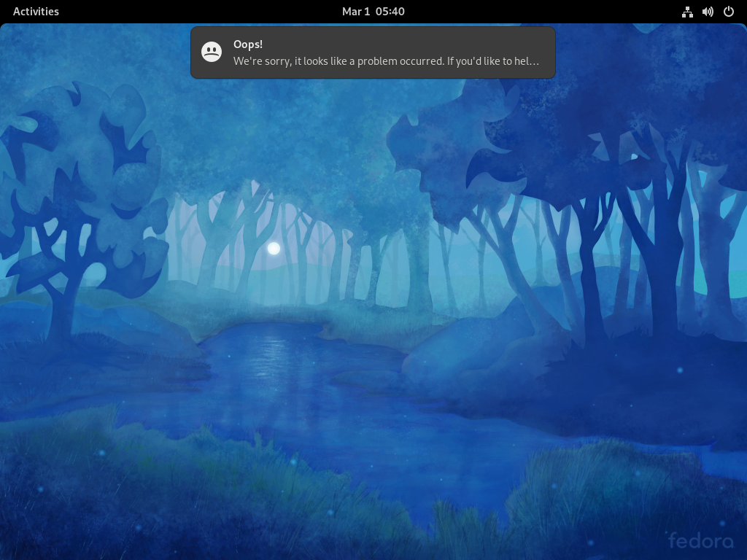
Task: Open the "Oops!" notification title
Action: coord(248,44)
